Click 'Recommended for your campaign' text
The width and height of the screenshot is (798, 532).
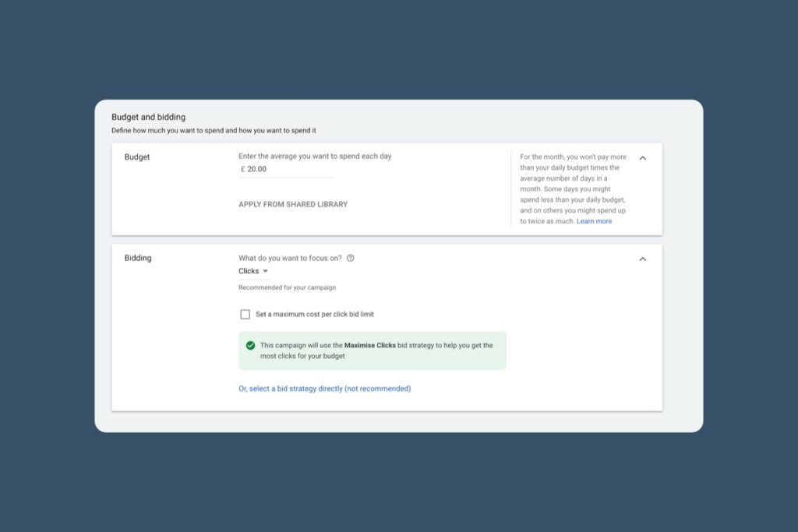point(287,287)
